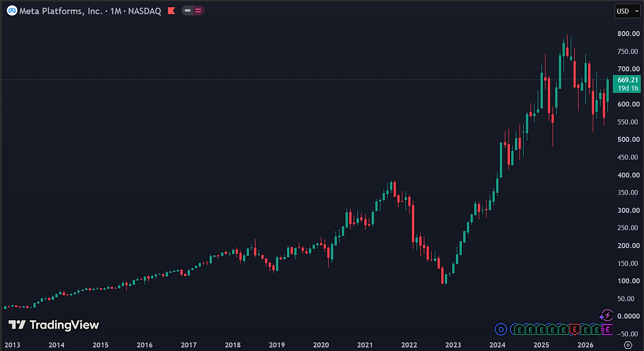Click the green 669.21 current price label
The height and width of the screenshot is (351, 644).
pos(628,80)
